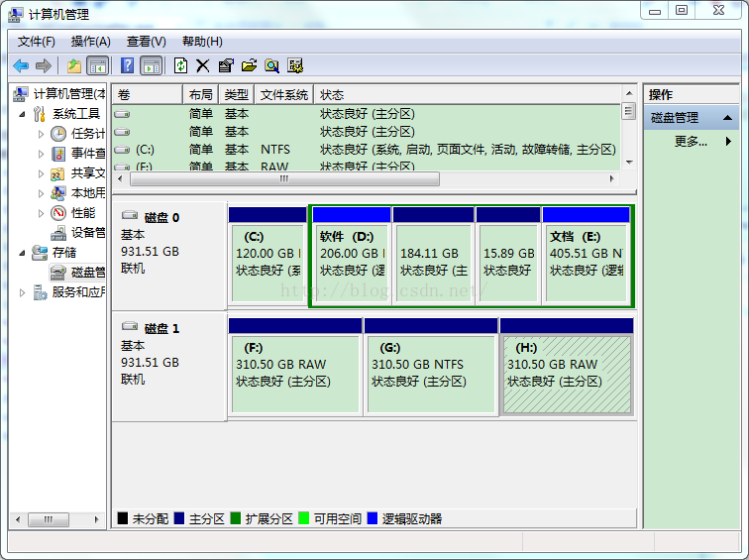The height and width of the screenshot is (560, 749).
Task: Click the Up one level folder icon
Action: (x=73, y=65)
